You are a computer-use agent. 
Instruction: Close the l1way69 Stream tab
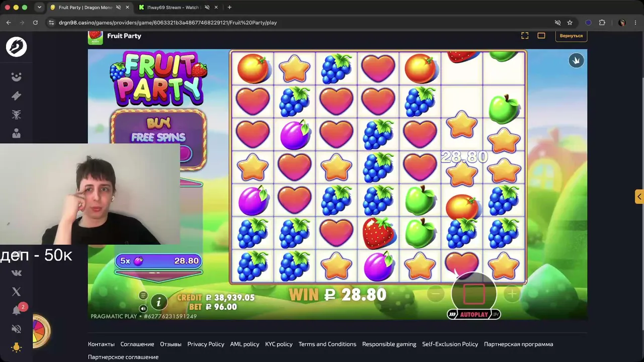point(216,8)
